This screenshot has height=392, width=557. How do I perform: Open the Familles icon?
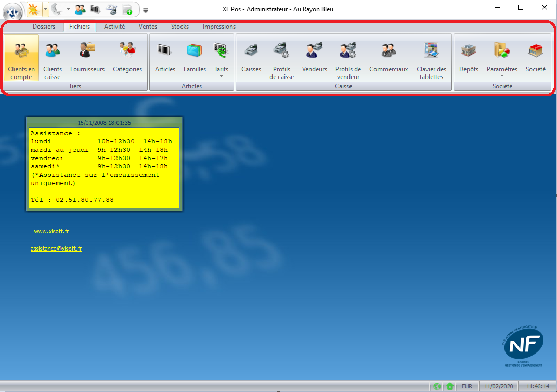(195, 51)
